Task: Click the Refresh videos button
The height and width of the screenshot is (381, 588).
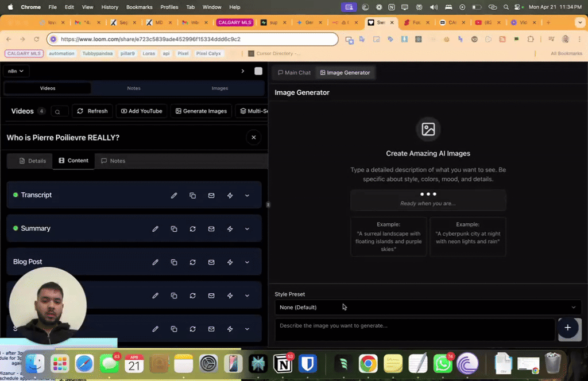Action: click(x=92, y=111)
